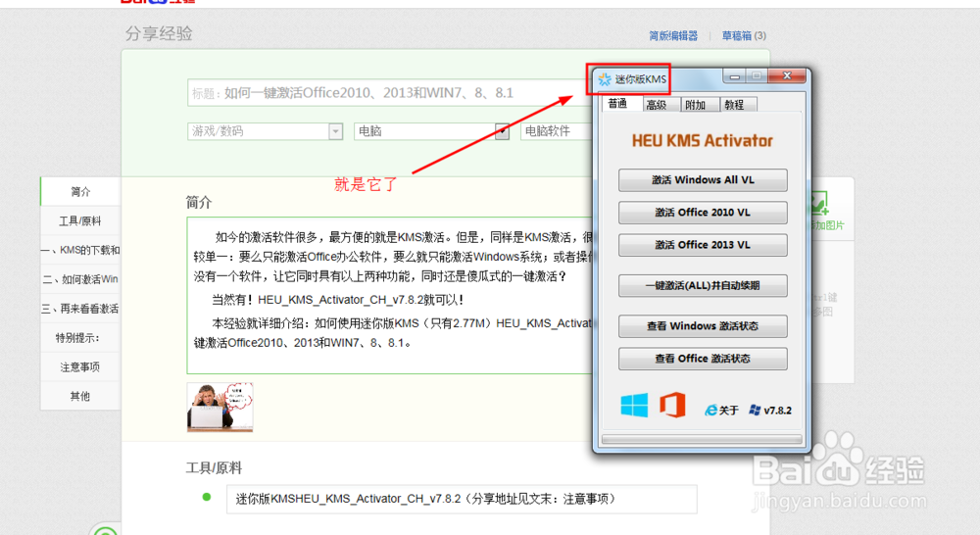Close the 迷你版KMS window

(x=787, y=75)
